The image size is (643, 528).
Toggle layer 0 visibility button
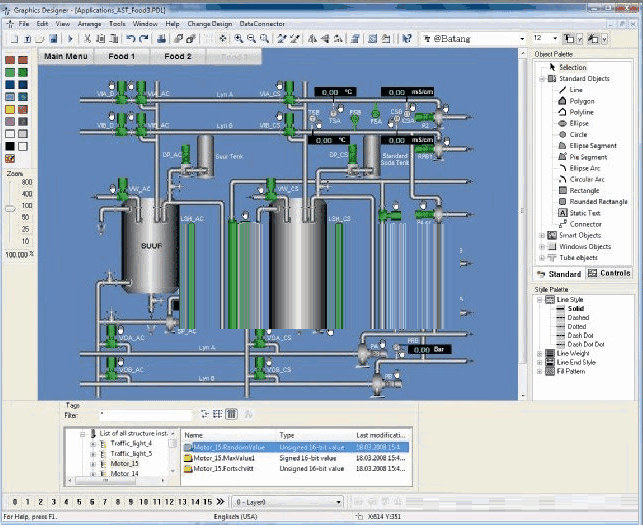click(x=13, y=501)
